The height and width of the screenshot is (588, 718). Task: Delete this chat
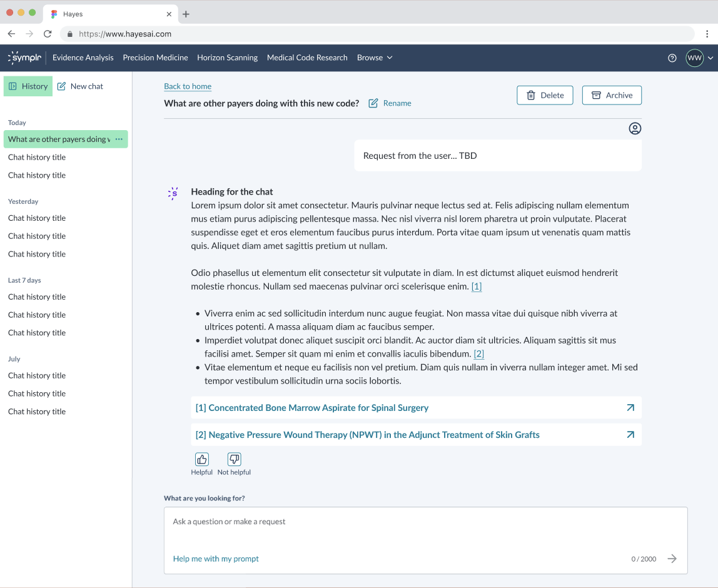(x=545, y=95)
